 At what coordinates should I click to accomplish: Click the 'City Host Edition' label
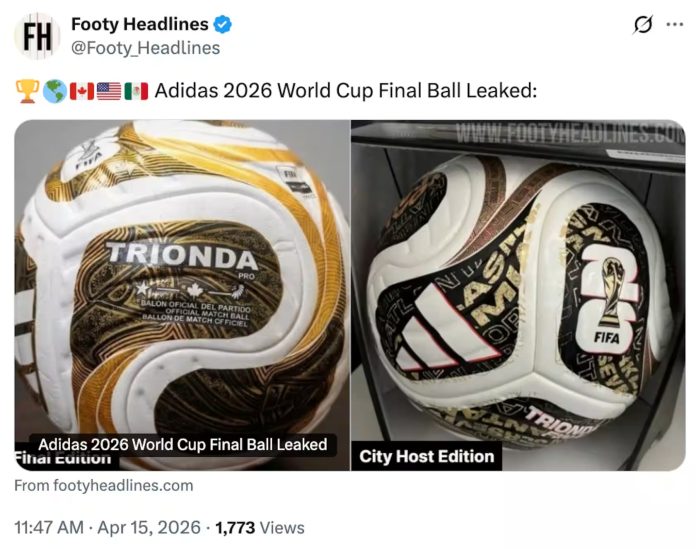[427, 457]
